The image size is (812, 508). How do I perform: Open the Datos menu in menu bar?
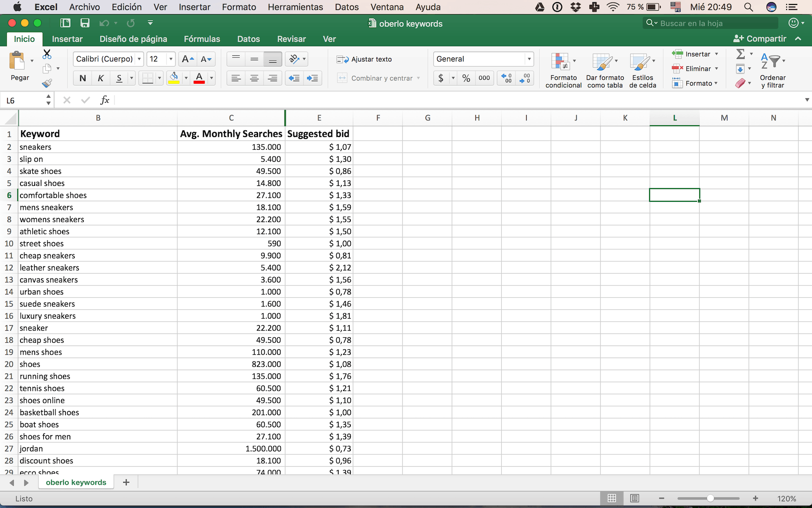346,7
